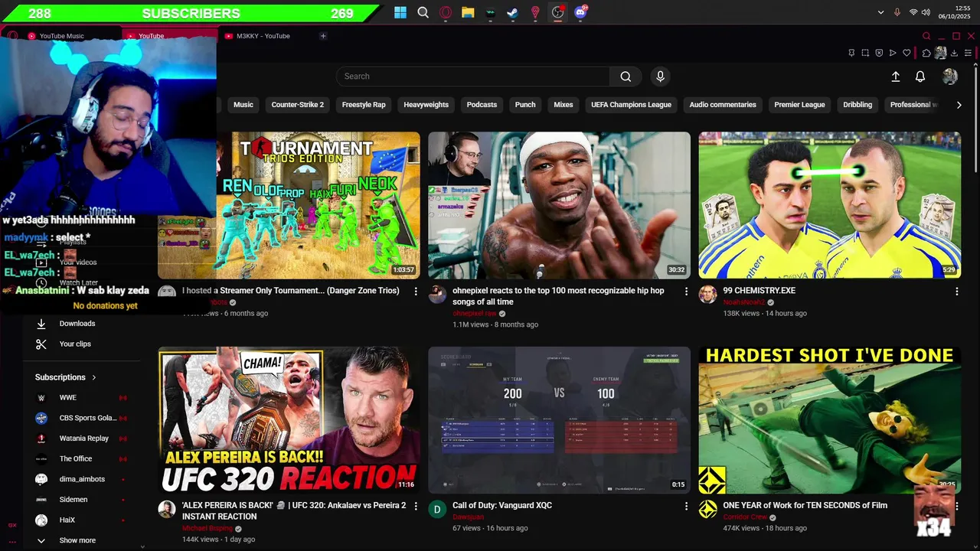980x551 pixels.
Task: Select the Counter-Strike 2 filter chip
Action: pos(298,105)
